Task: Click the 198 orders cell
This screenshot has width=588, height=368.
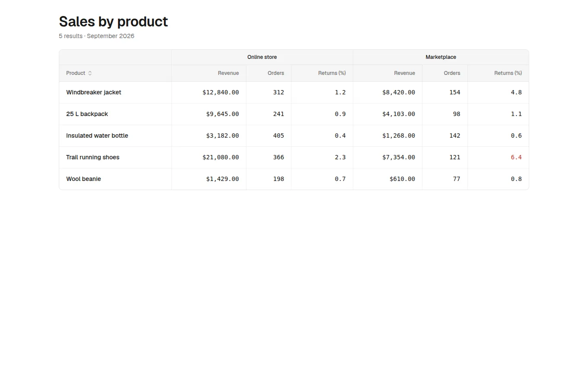Action: pos(269,179)
